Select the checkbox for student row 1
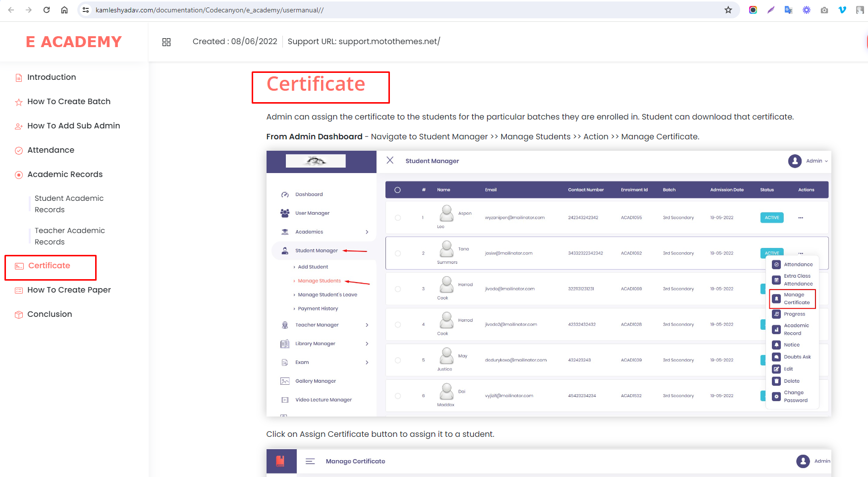 point(398,218)
